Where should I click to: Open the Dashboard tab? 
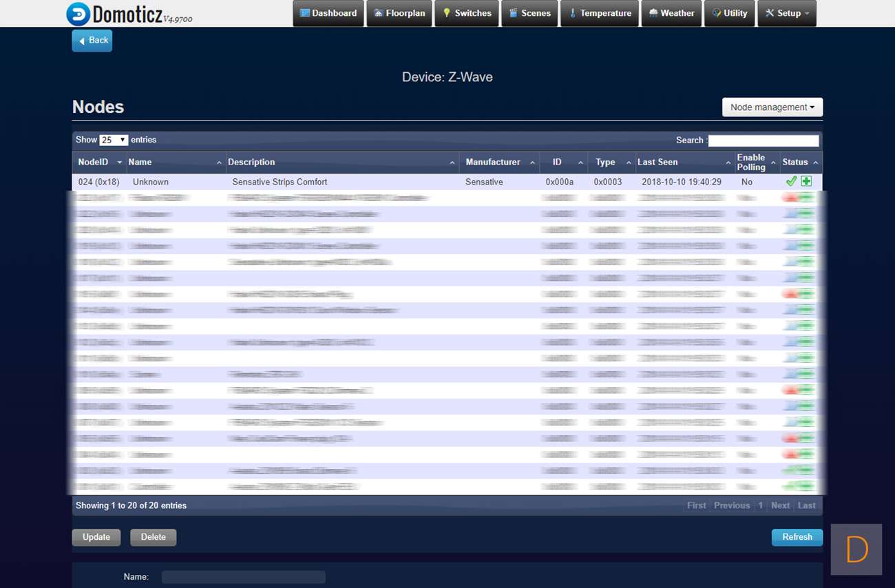coord(328,13)
